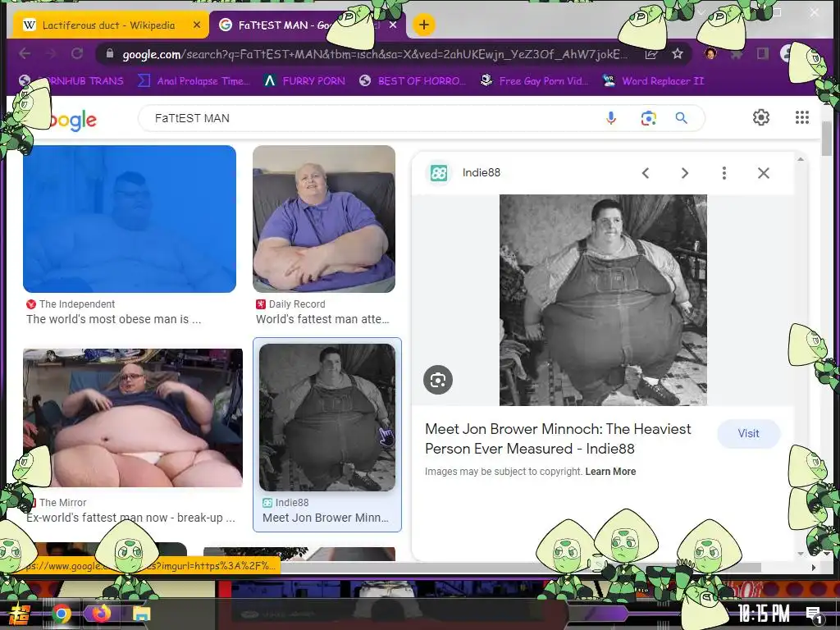840x630 pixels.
Task: Click the Visit button
Action: pos(748,433)
